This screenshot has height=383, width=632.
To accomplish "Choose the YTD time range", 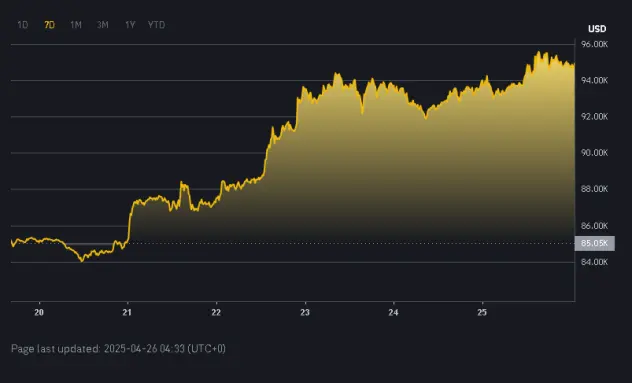I will tap(156, 25).
